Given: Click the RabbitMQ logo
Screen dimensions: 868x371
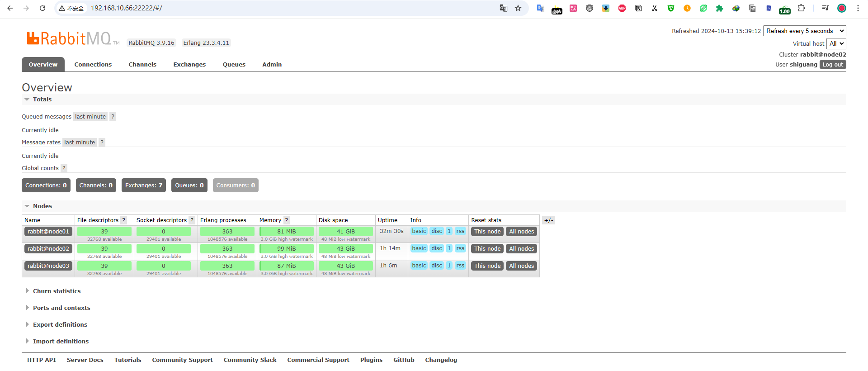Looking at the screenshot, I should point(73,39).
